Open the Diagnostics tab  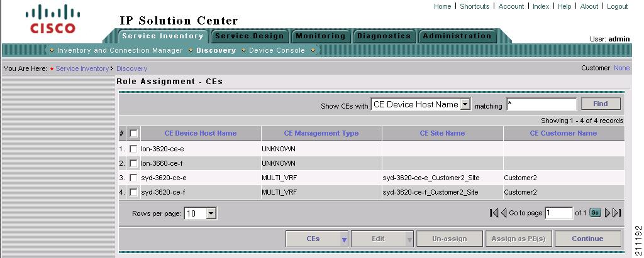[x=384, y=36]
